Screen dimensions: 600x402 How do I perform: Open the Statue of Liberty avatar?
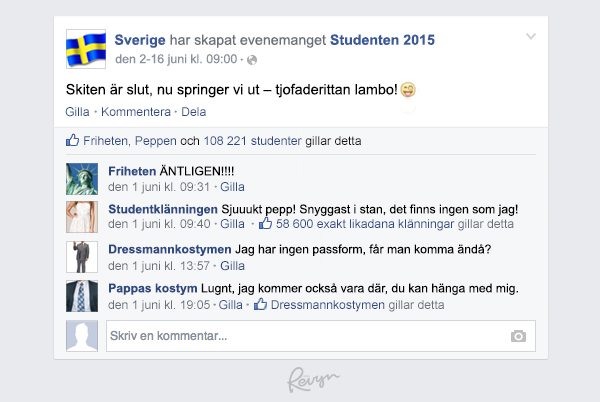(82, 179)
